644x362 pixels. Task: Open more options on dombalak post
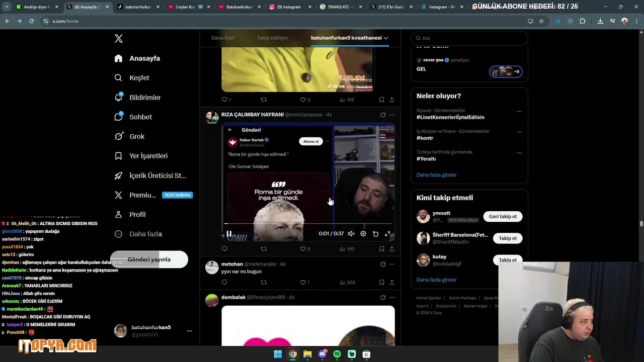coord(392,297)
